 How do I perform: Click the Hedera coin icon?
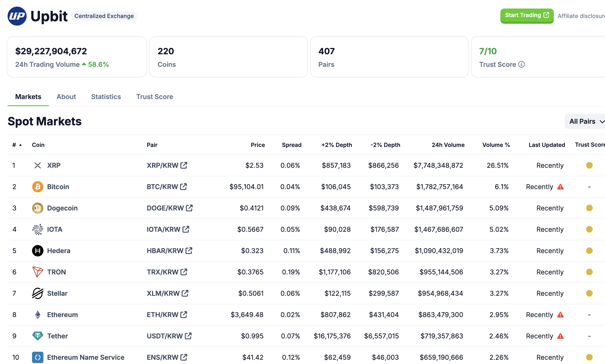coord(37,251)
